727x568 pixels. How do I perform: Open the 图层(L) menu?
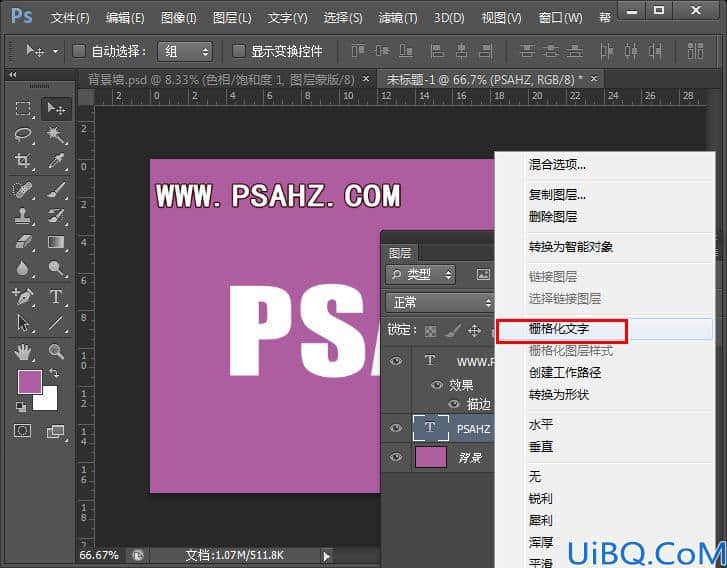pos(232,18)
